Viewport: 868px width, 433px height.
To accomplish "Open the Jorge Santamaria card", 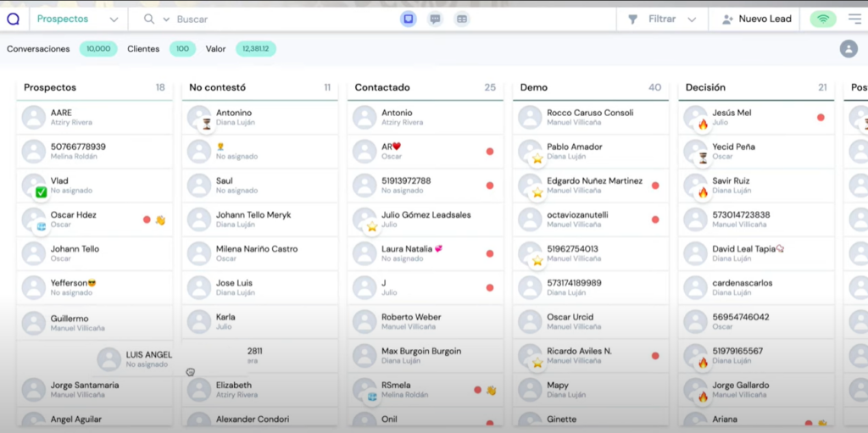I will click(94, 390).
